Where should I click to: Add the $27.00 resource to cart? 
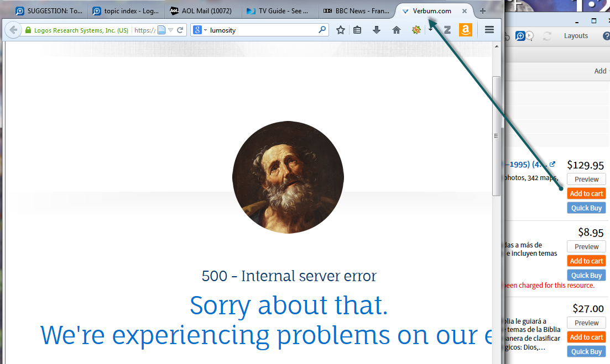point(586,337)
